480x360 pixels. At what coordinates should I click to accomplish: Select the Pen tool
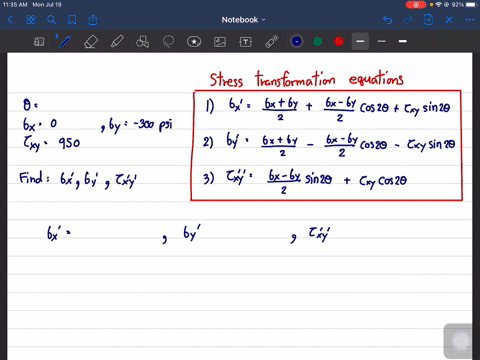coord(64,41)
